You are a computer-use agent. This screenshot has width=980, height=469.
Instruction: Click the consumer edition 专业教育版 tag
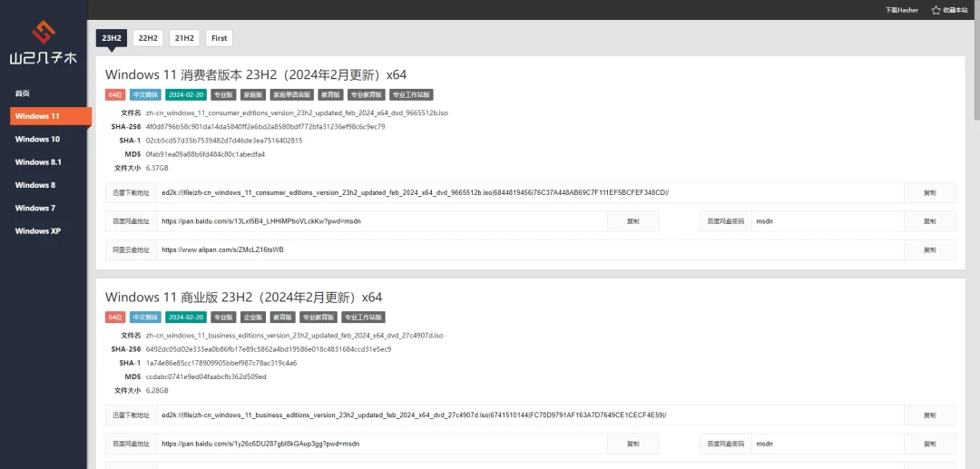tap(366, 95)
